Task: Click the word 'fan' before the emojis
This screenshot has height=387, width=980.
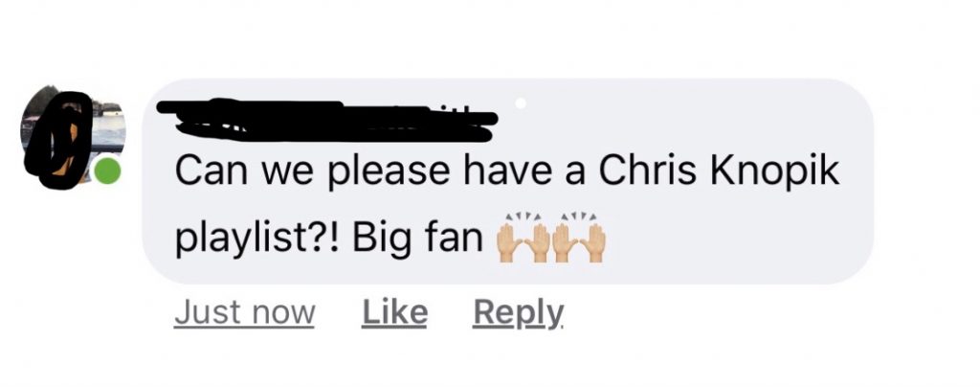Action: pos(453,240)
